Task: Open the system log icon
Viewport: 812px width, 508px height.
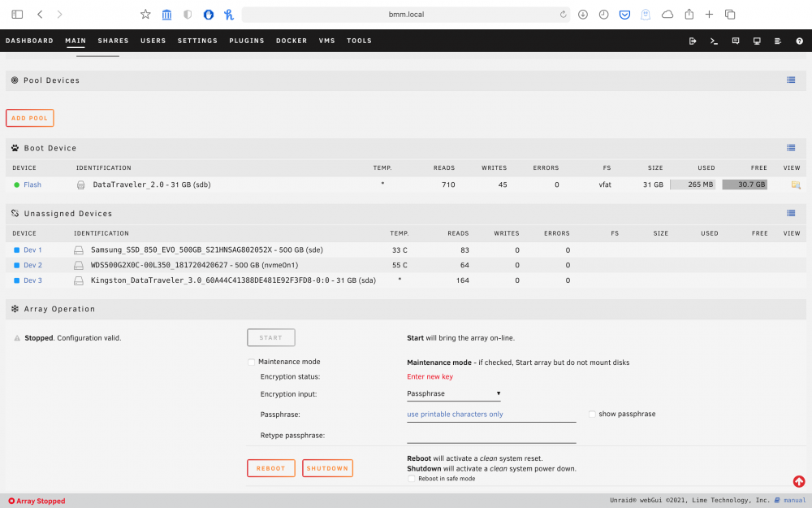Action: coord(778,41)
